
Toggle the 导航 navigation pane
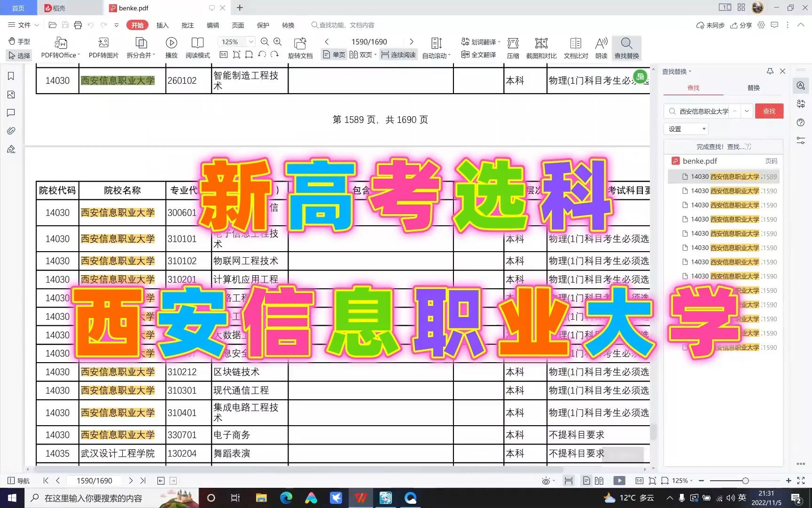coord(19,481)
